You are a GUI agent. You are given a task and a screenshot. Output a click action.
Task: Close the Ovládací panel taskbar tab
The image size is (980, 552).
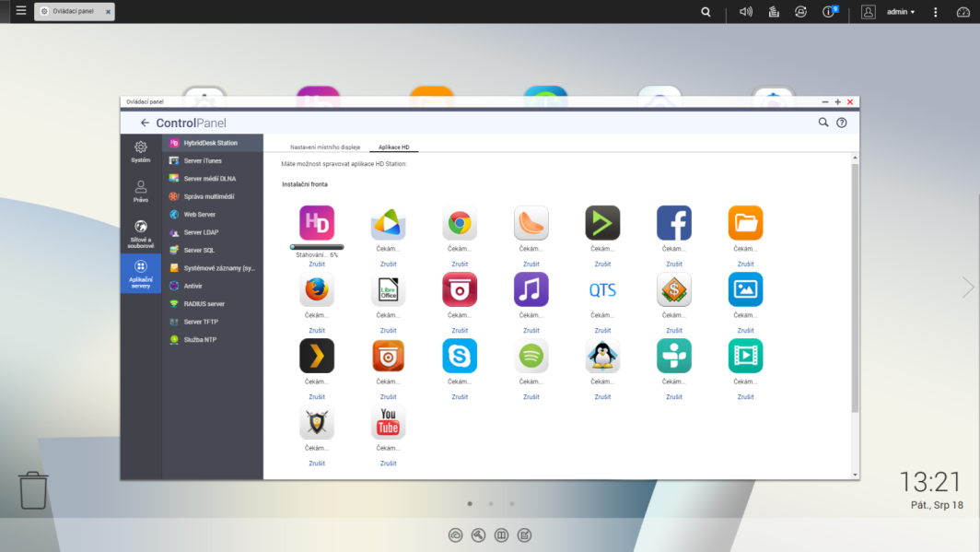click(x=108, y=12)
